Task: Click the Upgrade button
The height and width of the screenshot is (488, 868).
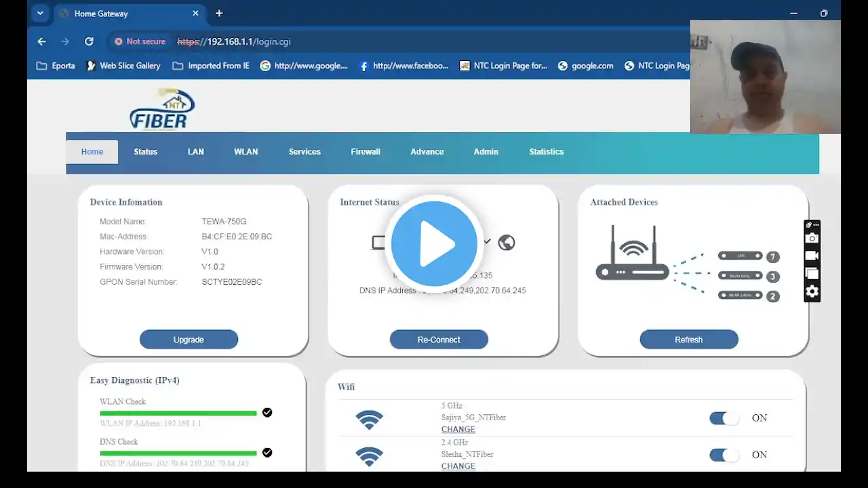Action: click(x=189, y=340)
